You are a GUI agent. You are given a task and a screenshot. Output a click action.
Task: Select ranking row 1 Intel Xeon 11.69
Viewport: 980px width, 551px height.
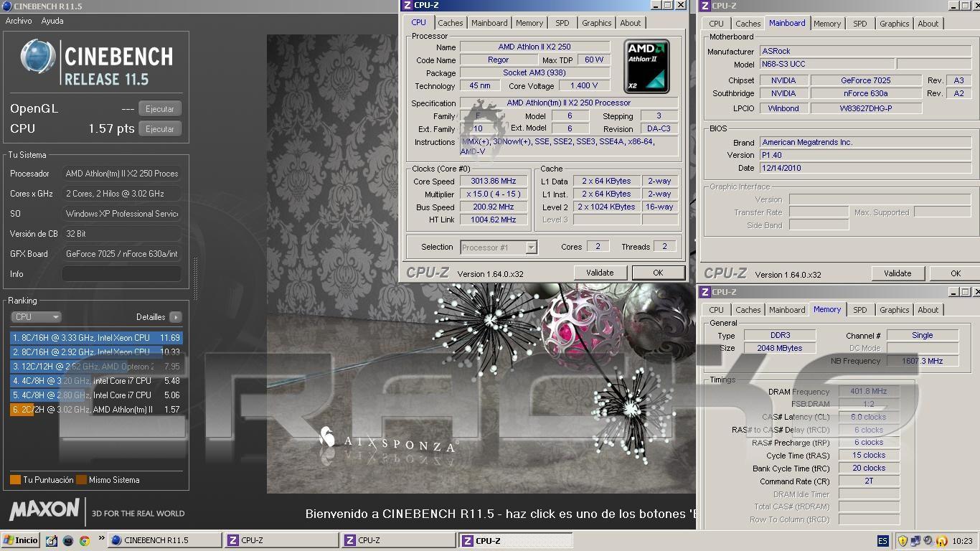coord(96,338)
